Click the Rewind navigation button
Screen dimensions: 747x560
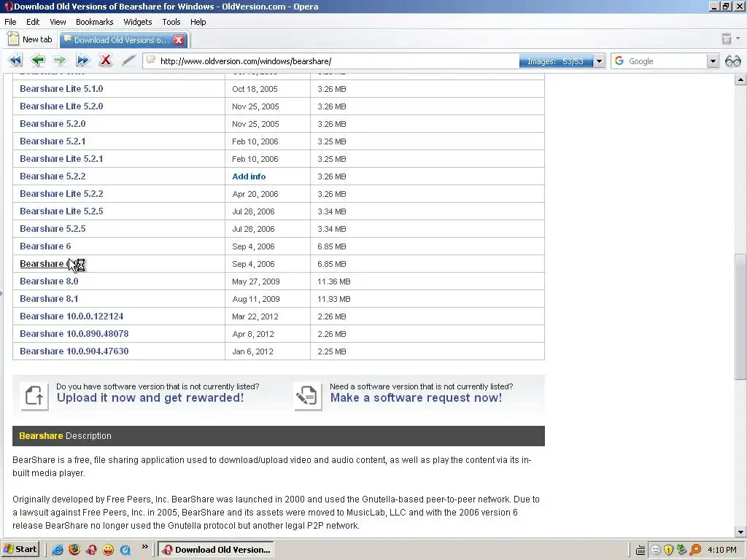(x=15, y=61)
